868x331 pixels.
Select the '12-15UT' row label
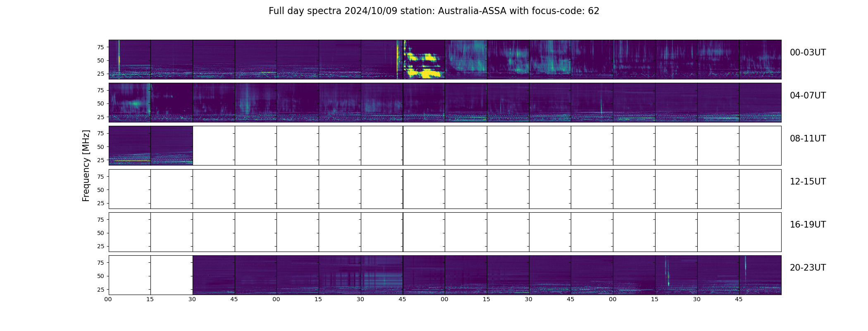click(x=808, y=182)
